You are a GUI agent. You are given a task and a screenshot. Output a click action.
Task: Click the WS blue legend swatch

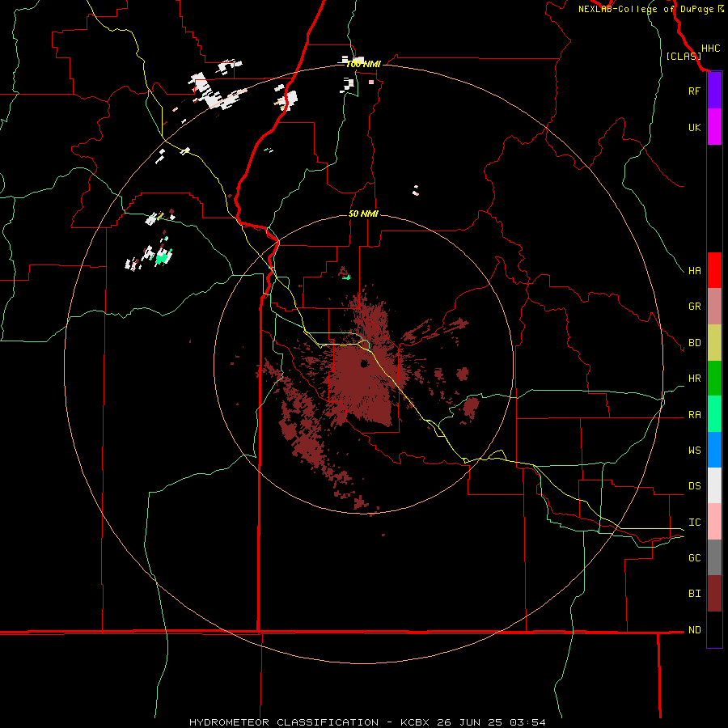point(714,450)
